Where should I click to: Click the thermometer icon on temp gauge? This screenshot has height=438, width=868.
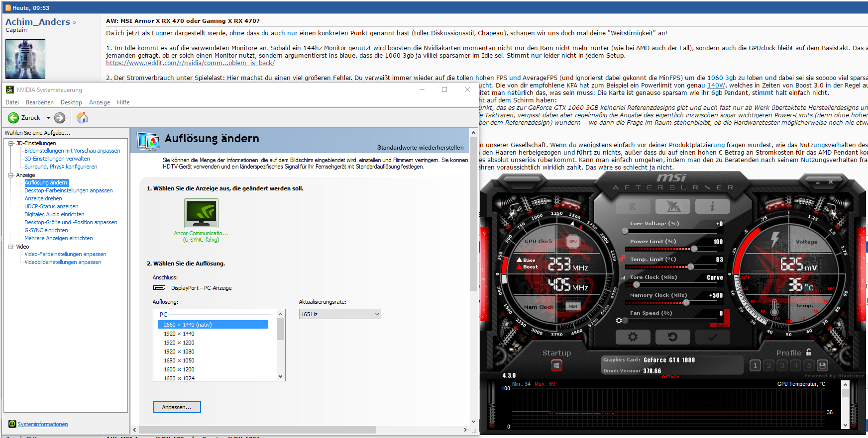[x=774, y=308]
